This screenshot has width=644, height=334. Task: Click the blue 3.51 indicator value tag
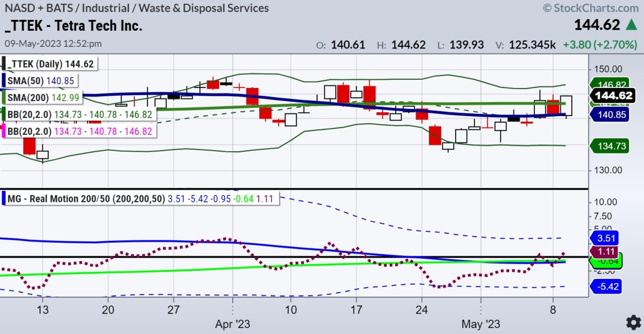[x=607, y=238]
